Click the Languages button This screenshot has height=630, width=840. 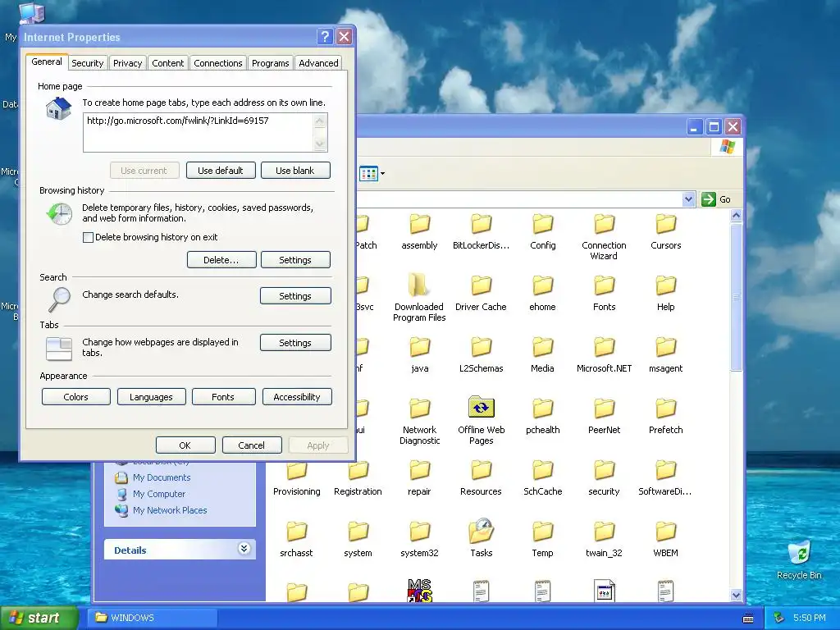151,397
